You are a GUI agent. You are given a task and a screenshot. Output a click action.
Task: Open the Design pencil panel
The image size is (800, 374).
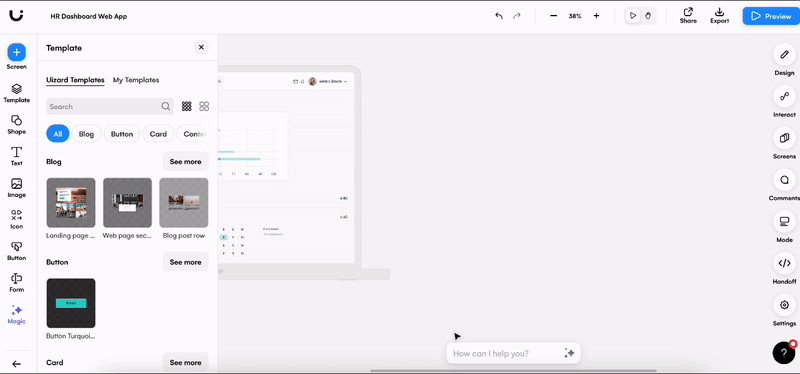[784, 54]
